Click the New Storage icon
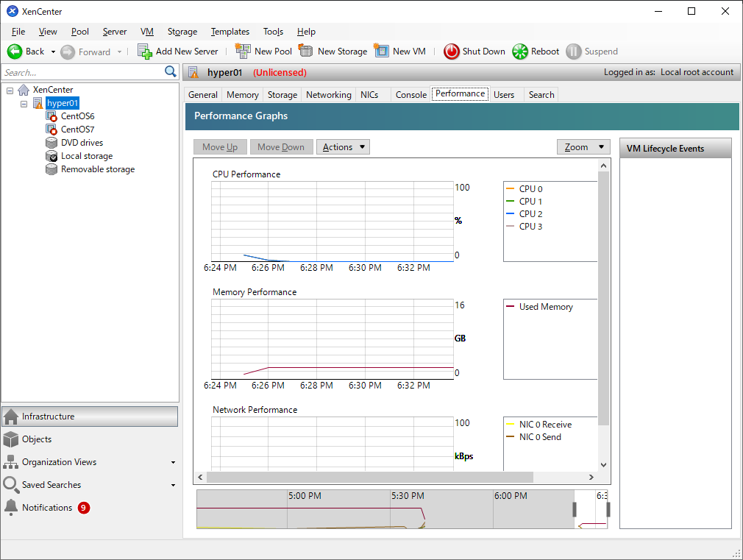Image resolution: width=743 pixels, height=560 pixels. (305, 51)
